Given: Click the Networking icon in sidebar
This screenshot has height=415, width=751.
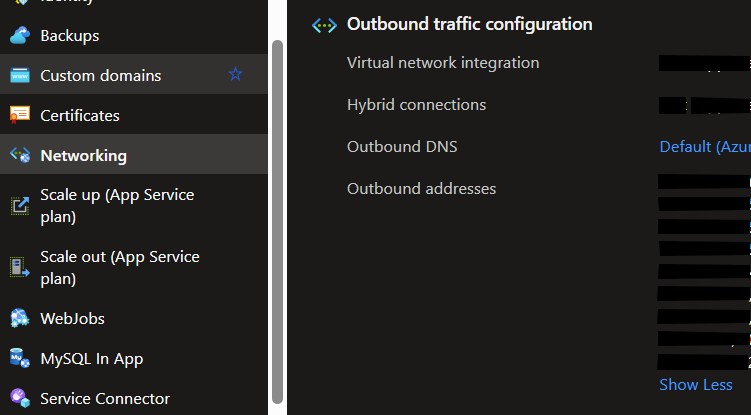Looking at the screenshot, I should (19, 156).
